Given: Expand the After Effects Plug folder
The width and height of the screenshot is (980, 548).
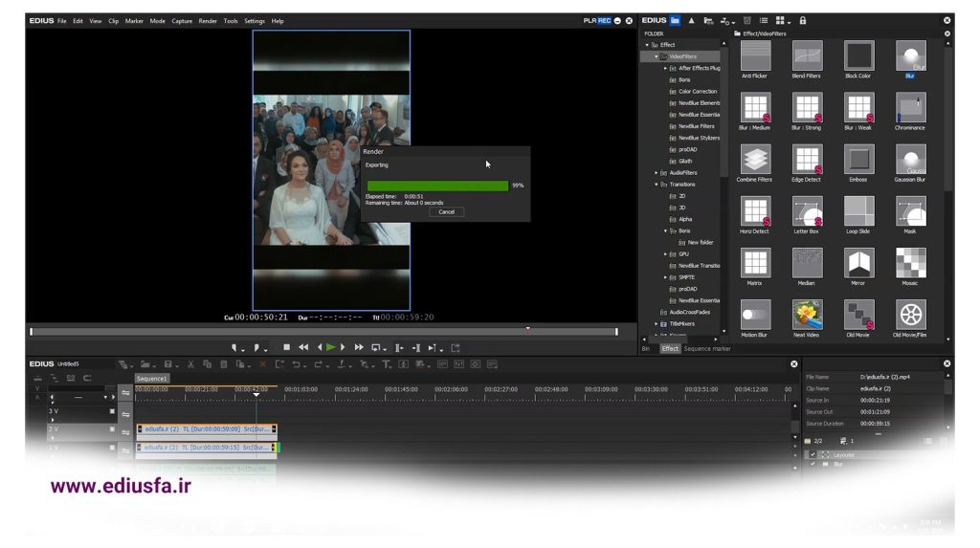Looking at the screenshot, I should click(665, 68).
